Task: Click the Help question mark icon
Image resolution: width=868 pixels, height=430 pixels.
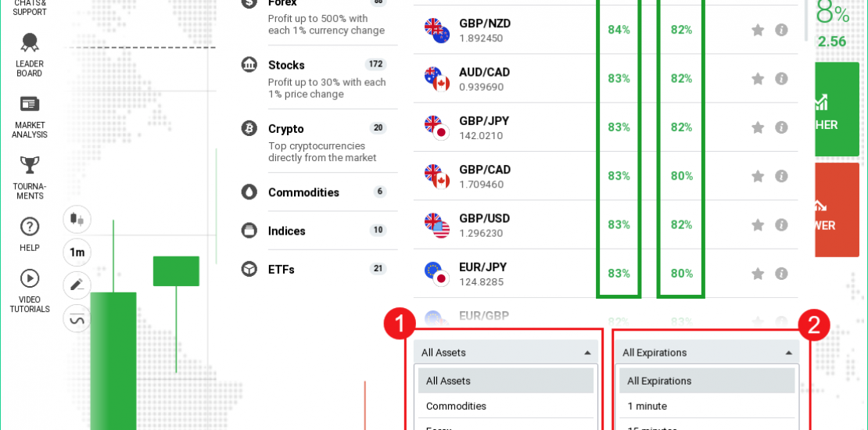Action: [x=30, y=227]
